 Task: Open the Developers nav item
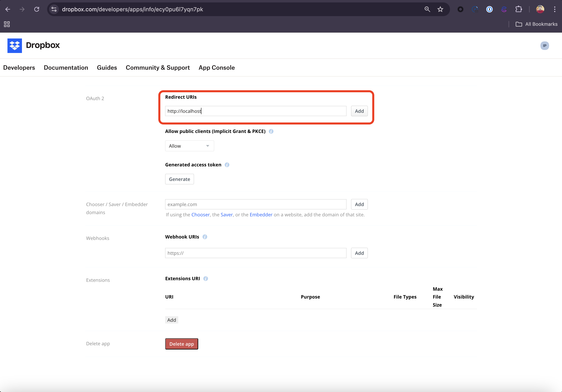click(x=19, y=67)
